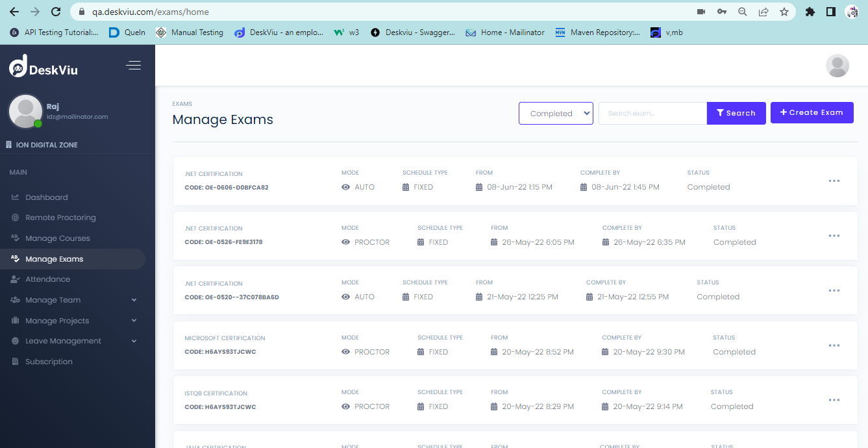Click the Create Exam button
The height and width of the screenshot is (448, 868).
812,112
